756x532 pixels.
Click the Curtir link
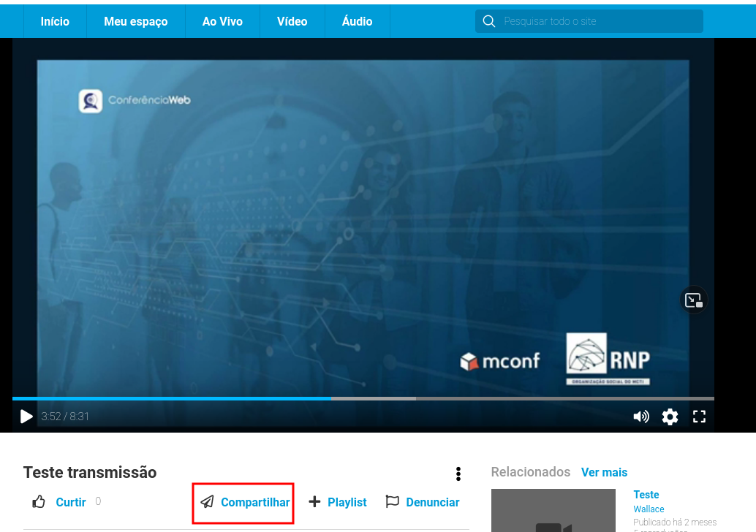click(x=71, y=502)
